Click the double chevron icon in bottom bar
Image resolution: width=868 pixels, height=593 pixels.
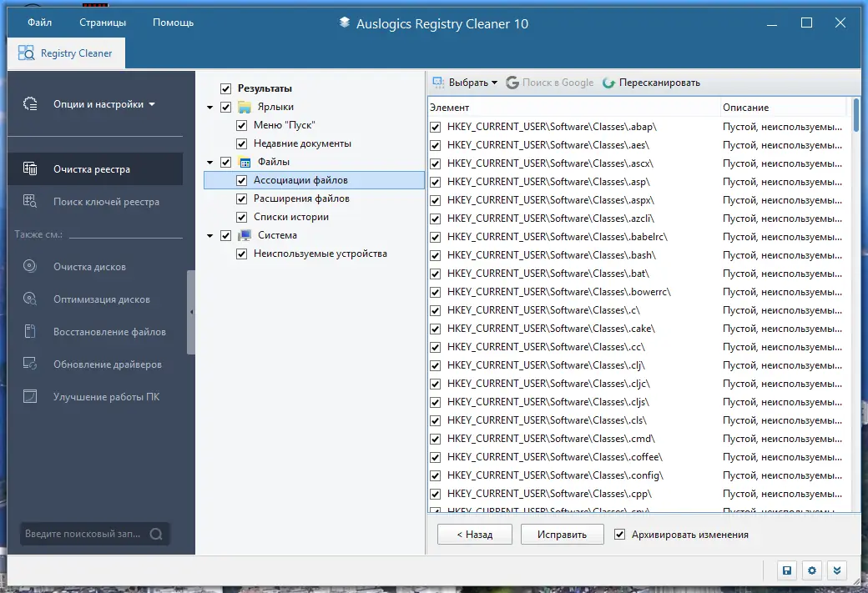click(x=837, y=570)
